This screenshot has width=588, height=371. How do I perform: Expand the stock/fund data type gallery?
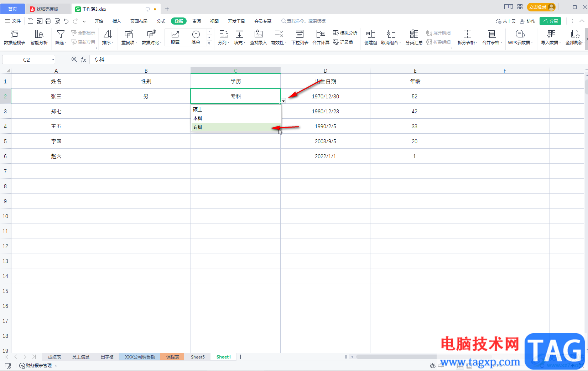click(x=209, y=43)
